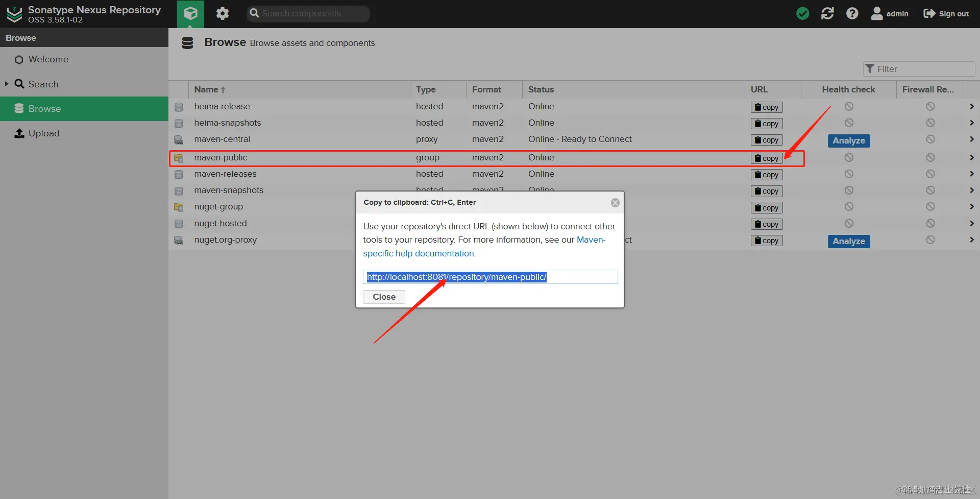The height and width of the screenshot is (499, 980).
Task: Click nuget.org-proxy firewall report disabled icon
Action: (930, 240)
